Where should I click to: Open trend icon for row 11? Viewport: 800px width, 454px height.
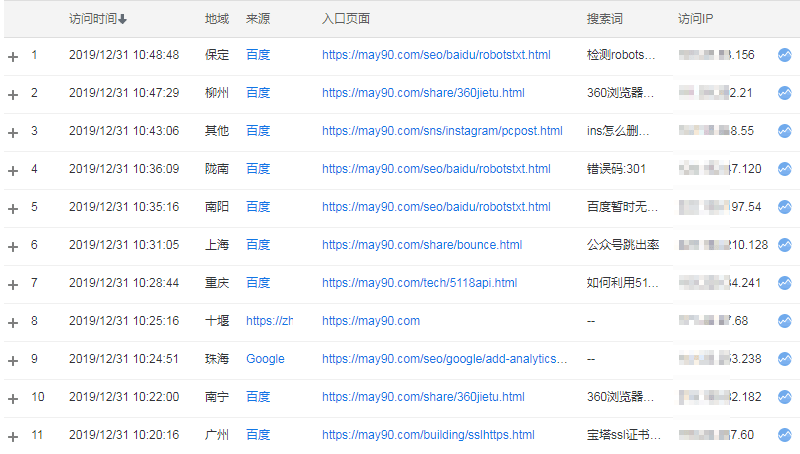coord(785,435)
